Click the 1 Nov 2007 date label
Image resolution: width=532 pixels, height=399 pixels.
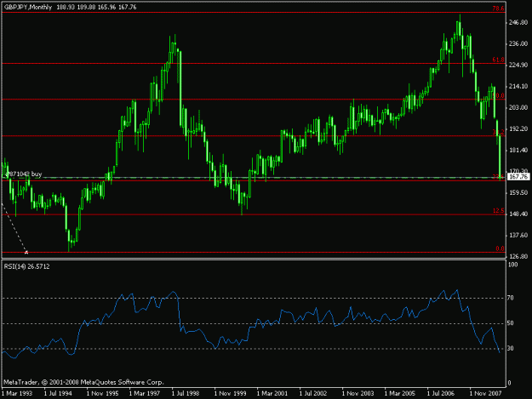[485, 394]
